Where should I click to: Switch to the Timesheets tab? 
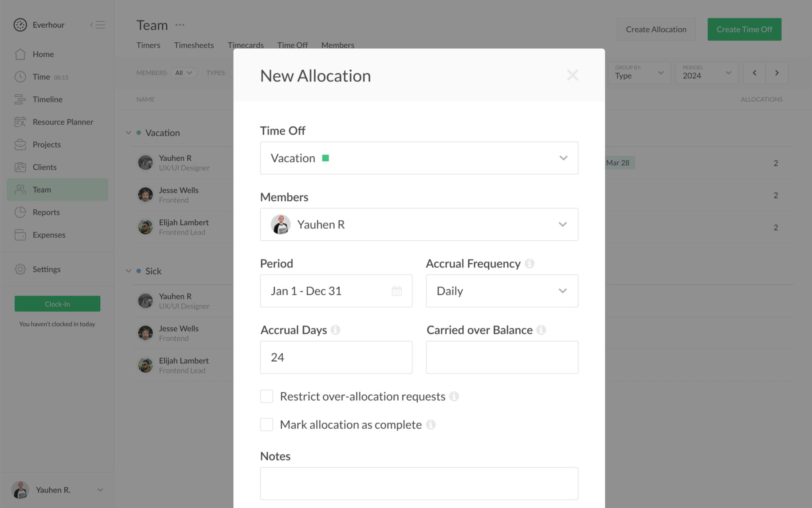pyautogui.click(x=194, y=45)
